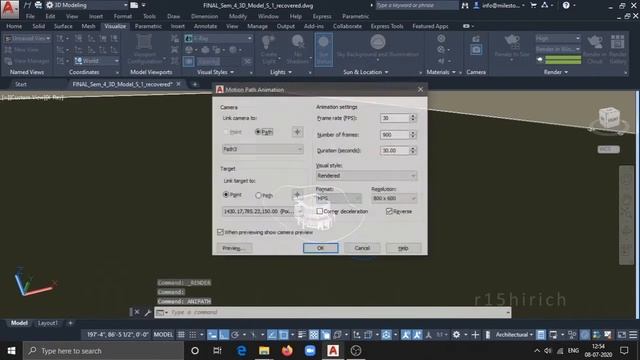This screenshot has height=360, width=640.
Task: Open the Start drawing tab
Action: pos(21,84)
